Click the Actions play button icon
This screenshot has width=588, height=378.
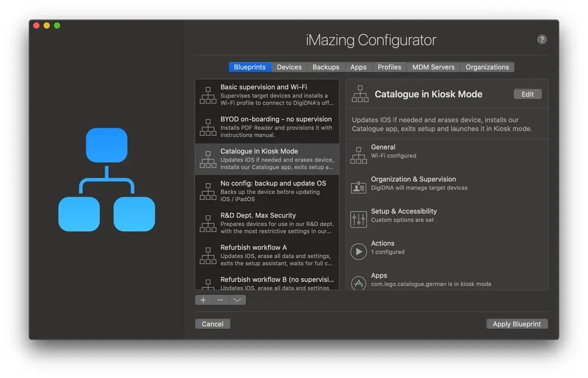coord(359,251)
